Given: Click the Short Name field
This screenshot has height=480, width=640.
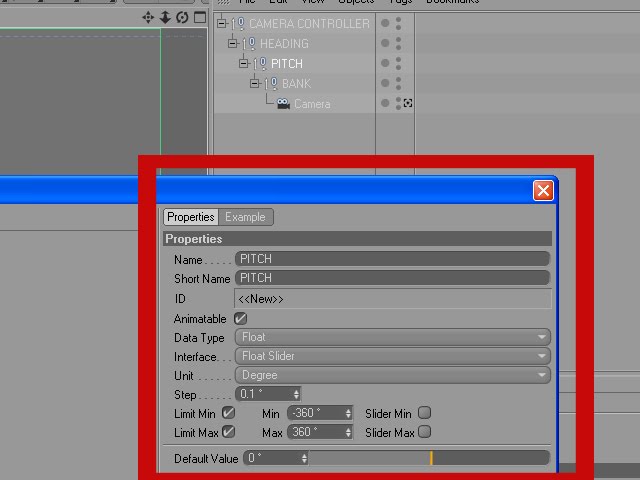Looking at the screenshot, I should click(x=392, y=278).
